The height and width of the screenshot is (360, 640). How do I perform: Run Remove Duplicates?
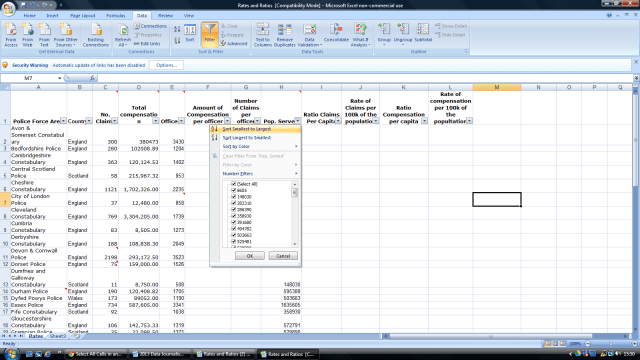[x=284, y=35]
